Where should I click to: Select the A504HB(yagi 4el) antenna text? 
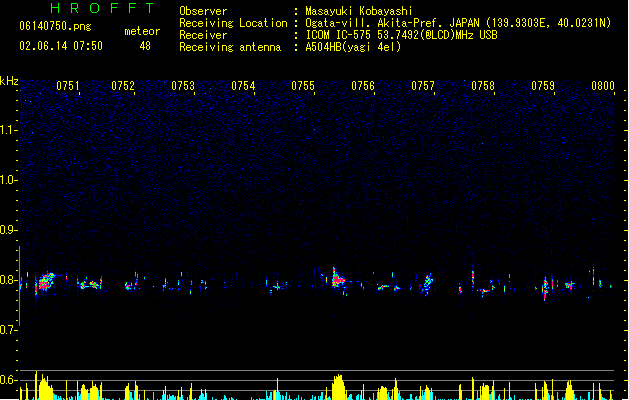pos(353,47)
